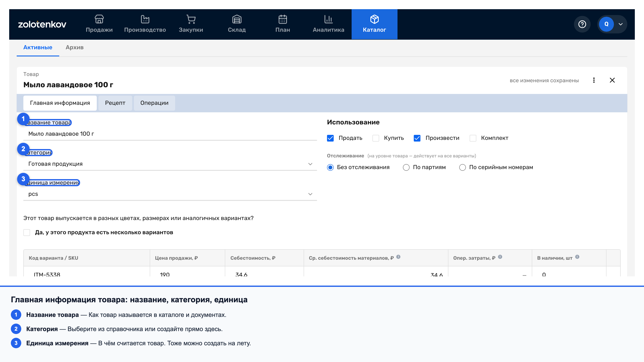Go to the Производство factory icon
The width and height of the screenshot is (644, 362).
145,19
